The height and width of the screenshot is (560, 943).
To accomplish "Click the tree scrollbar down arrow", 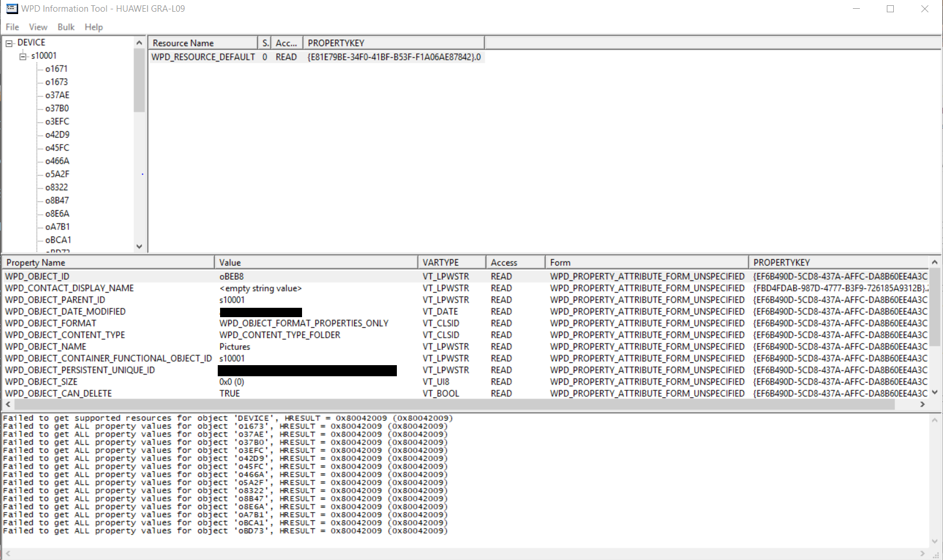I will point(139,246).
